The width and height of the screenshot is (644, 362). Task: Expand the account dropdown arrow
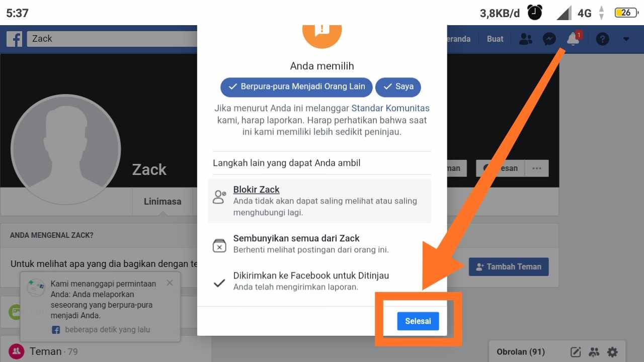626,39
